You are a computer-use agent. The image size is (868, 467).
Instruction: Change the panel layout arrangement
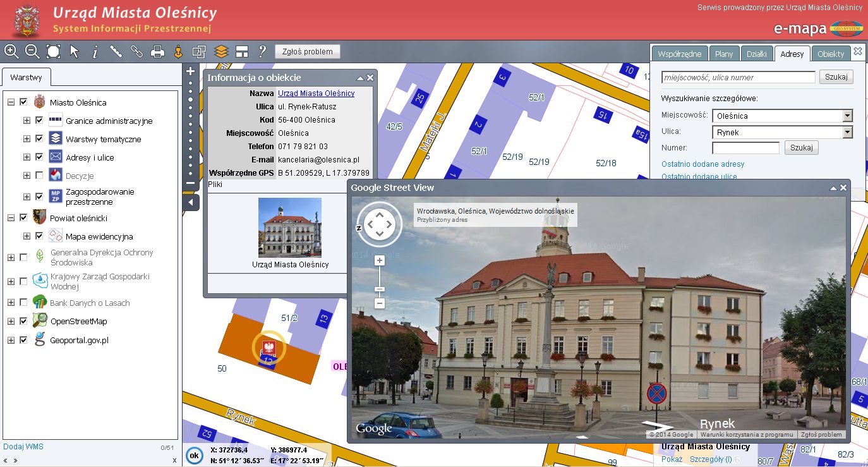[x=241, y=51]
